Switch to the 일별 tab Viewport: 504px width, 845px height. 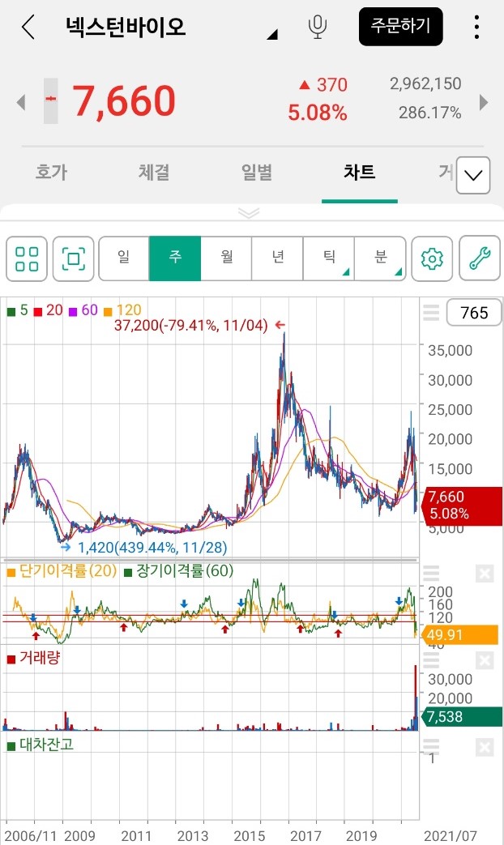click(x=257, y=172)
